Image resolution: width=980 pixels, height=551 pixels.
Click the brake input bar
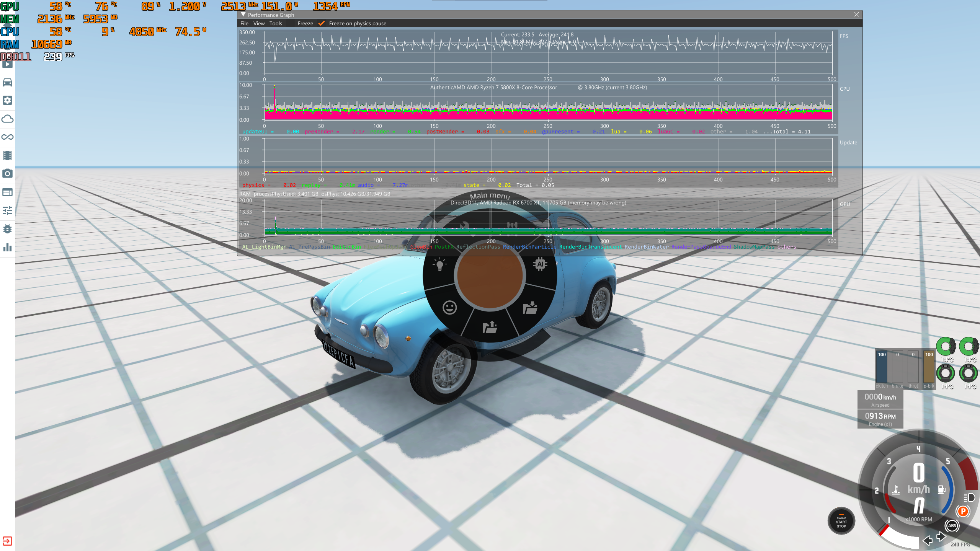click(x=897, y=367)
